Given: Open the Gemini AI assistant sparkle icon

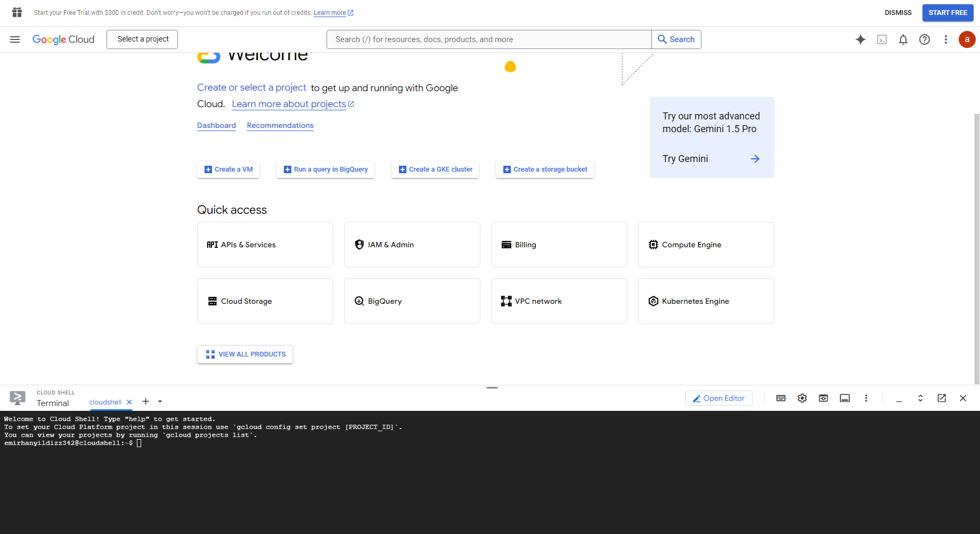Looking at the screenshot, I should (x=861, y=39).
